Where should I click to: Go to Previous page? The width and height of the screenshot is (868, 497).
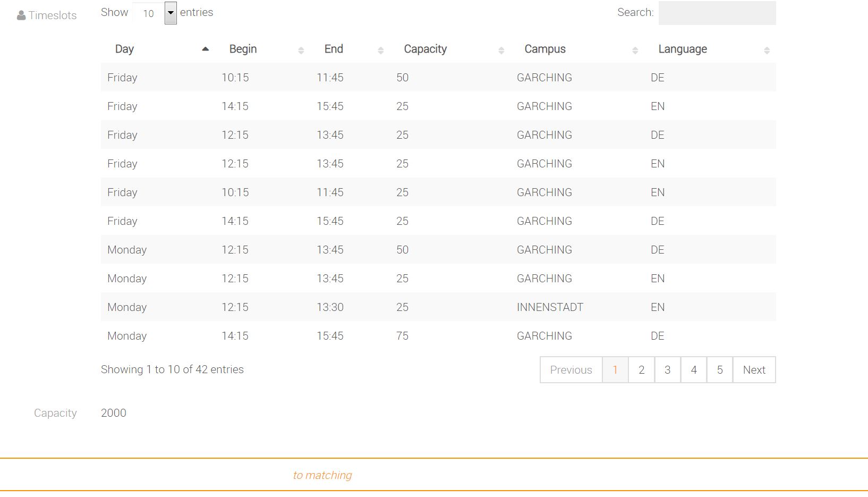click(x=571, y=370)
